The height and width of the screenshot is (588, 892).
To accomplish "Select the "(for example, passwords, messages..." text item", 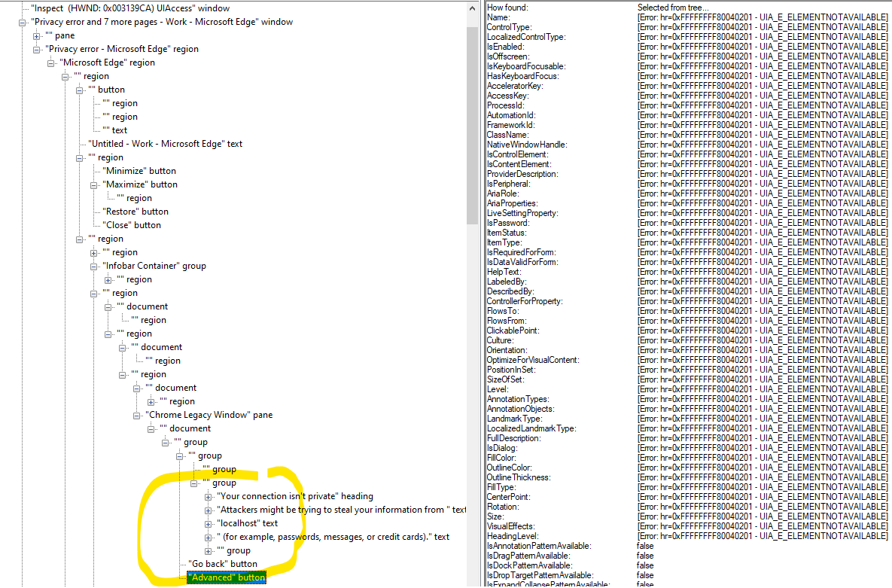I will pos(333,538).
